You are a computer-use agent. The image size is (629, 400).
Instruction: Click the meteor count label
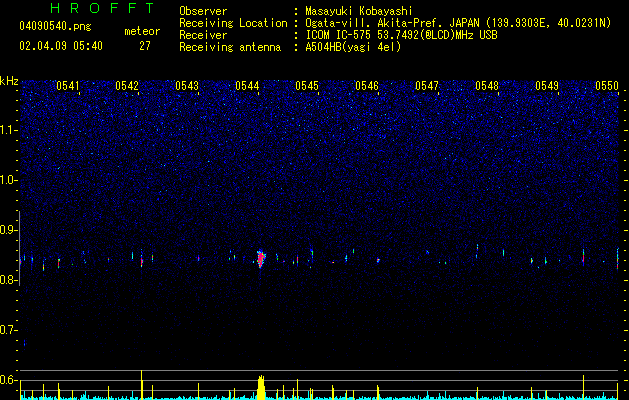142,31
